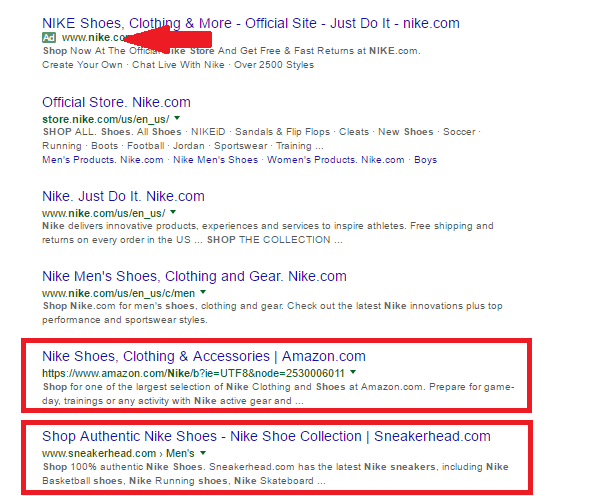The image size is (610, 496).
Task: Click the green Ad badge icon
Action: [49, 37]
